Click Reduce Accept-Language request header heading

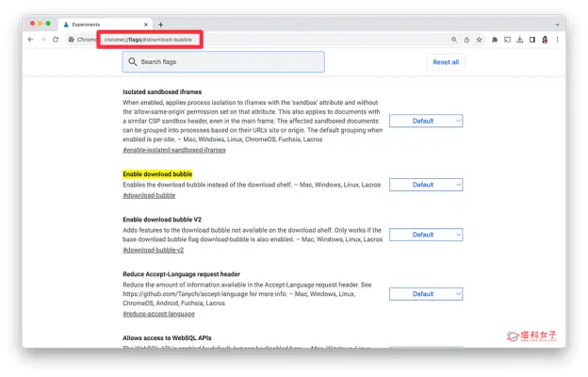181,274
